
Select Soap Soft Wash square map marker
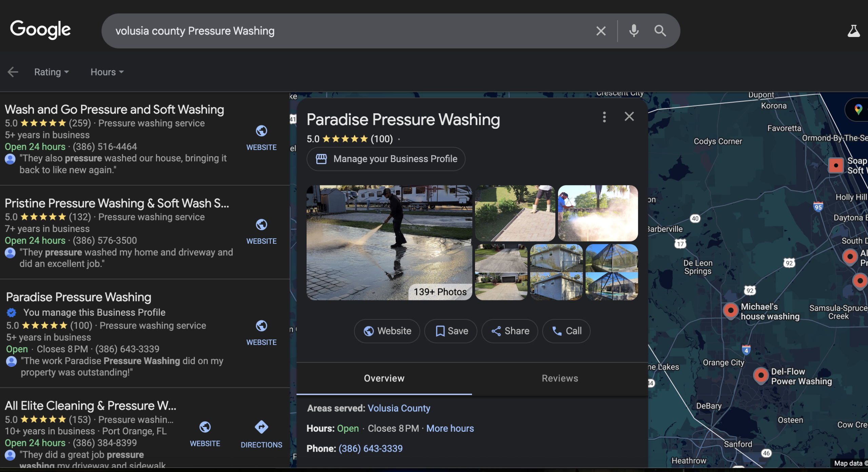coord(836,165)
